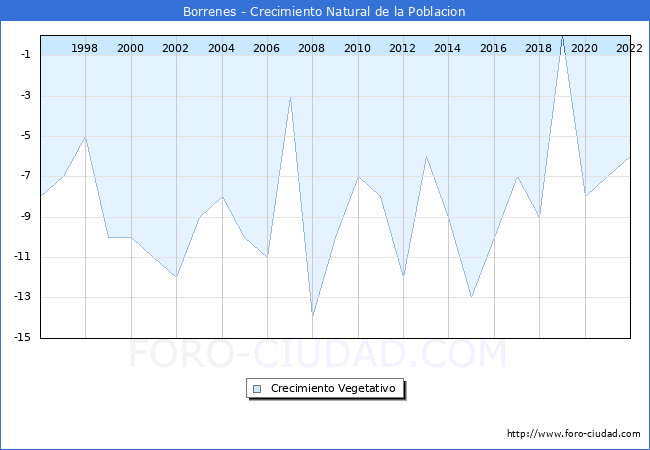Image resolution: width=650 pixels, height=450 pixels.
Task: Click the 2006 year label
Action: pos(267,48)
